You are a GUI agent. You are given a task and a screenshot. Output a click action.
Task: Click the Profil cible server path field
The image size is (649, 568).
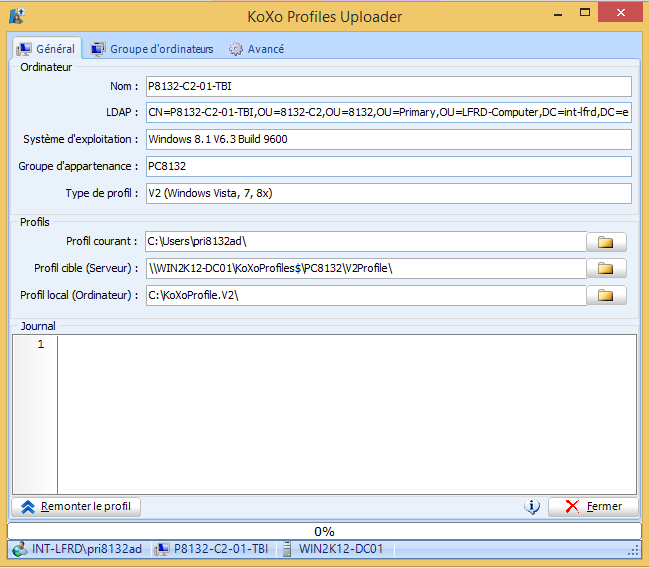click(x=366, y=269)
